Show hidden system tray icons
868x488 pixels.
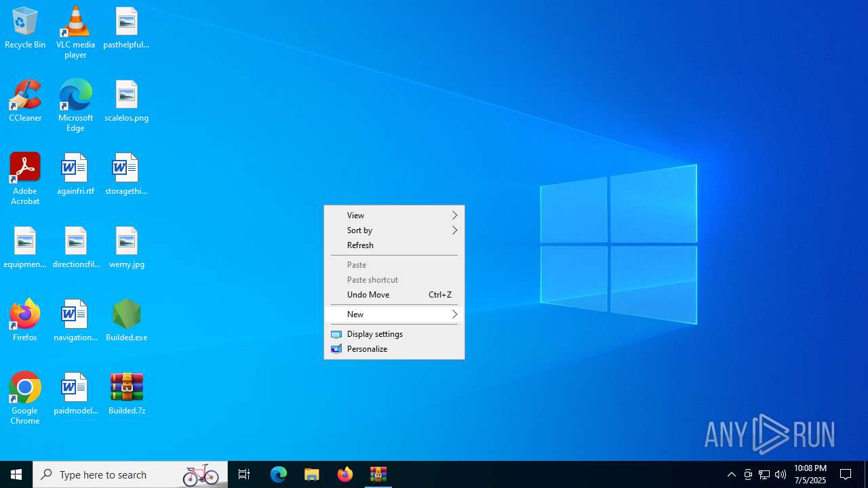coord(732,474)
